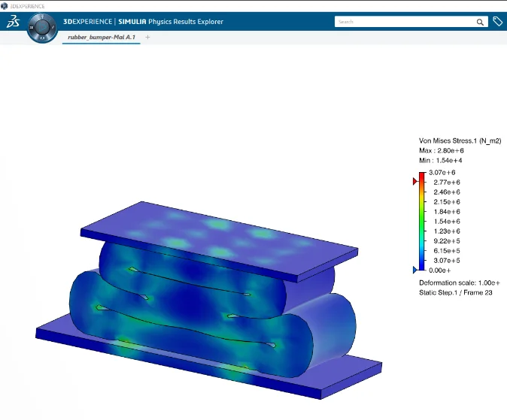The image size is (507, 420).
Task: Click the center play button of the Compass
Action: pos(42,26)
